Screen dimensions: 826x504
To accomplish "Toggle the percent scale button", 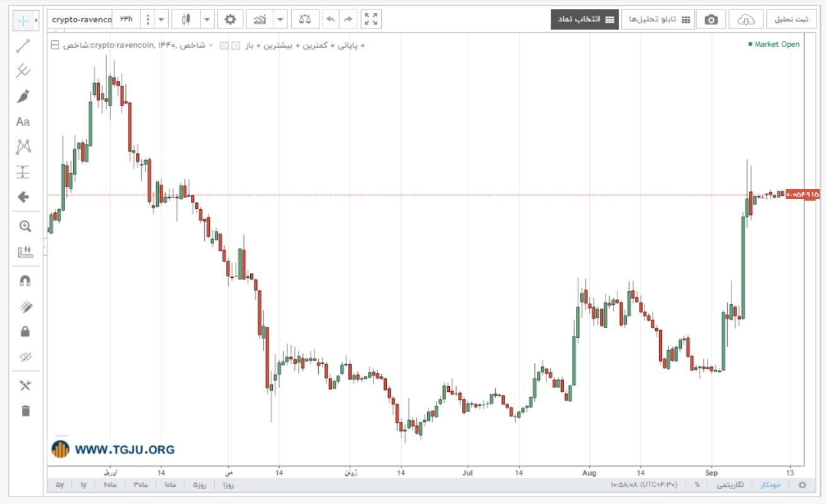I will 697,485.
